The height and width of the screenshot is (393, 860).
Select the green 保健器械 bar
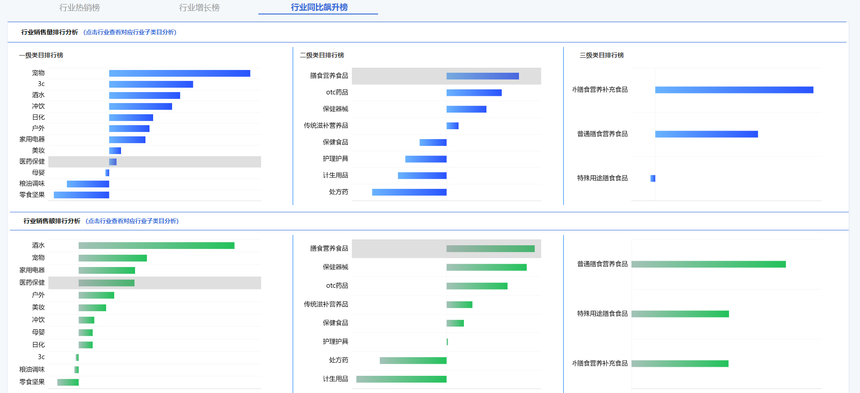[x=486, y=267]
